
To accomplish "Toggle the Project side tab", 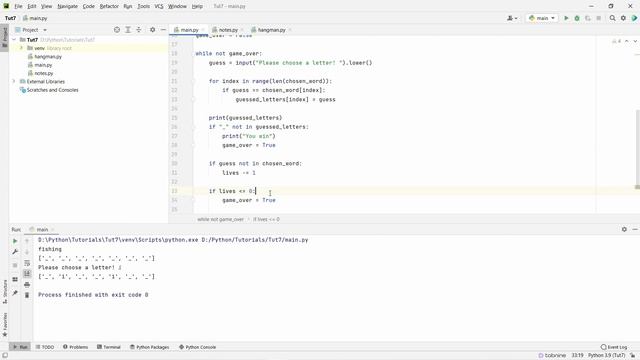I will click(4, 37).
